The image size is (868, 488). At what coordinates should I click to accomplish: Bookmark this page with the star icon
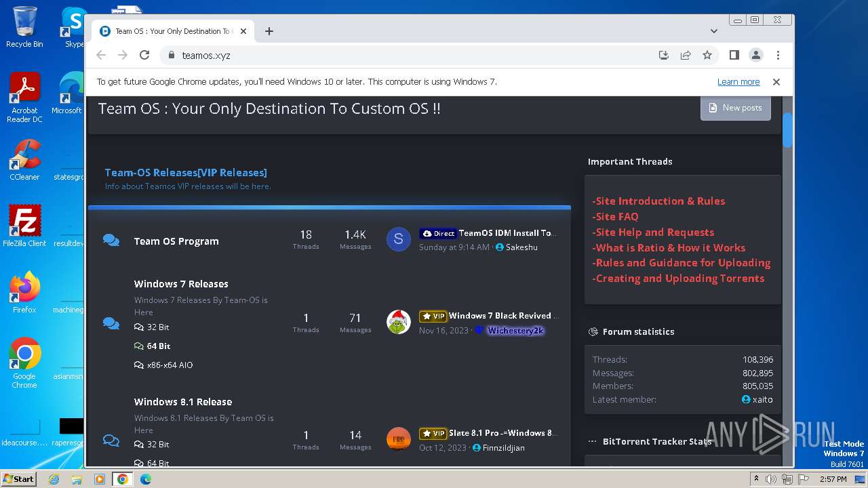[707, 55]
